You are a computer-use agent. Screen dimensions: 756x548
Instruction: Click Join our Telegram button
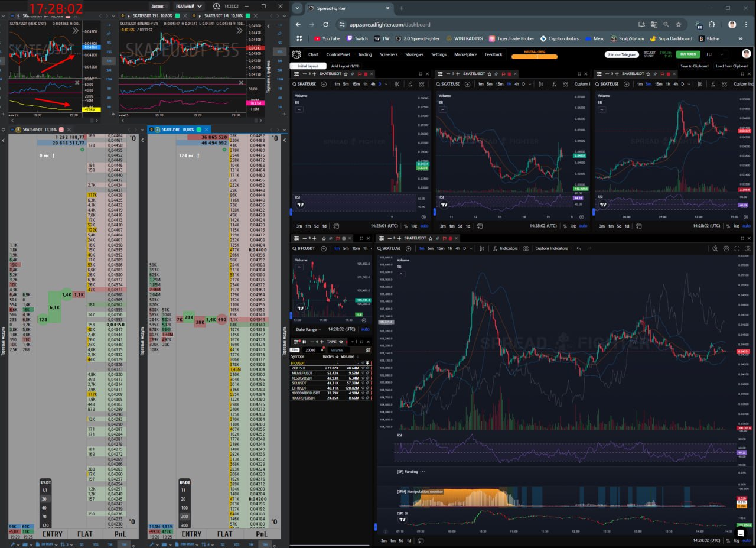pyautogui.click(x=621, y=54)
